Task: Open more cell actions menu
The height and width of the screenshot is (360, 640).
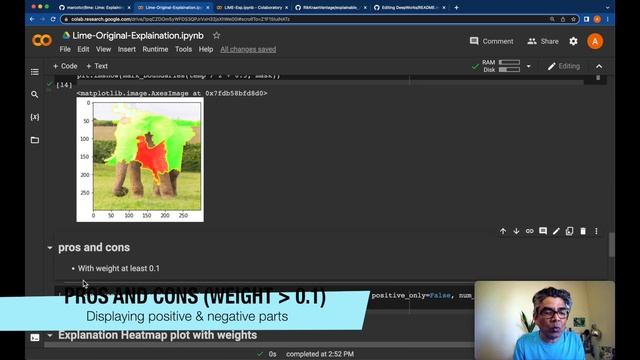Action: click(596, 231)
